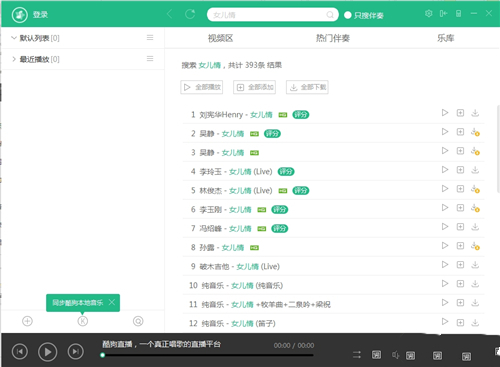Focus the 女儿情 search box
This screenshot has height=367, width=500.
[x=272, y=15]
